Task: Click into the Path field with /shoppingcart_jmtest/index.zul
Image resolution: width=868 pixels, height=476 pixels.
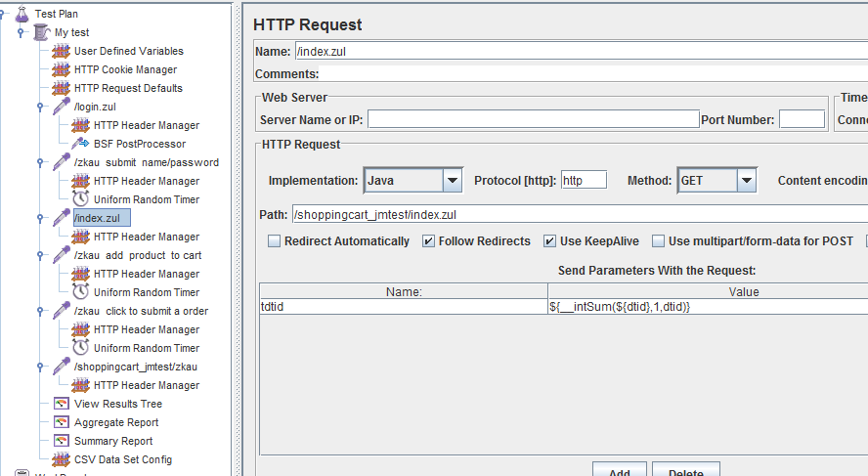Action: pyautogui.click(x=581, y=215)
